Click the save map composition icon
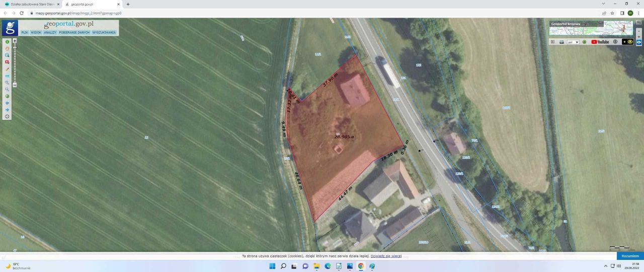This screenshot has height=272, width=644. [552, 42]
